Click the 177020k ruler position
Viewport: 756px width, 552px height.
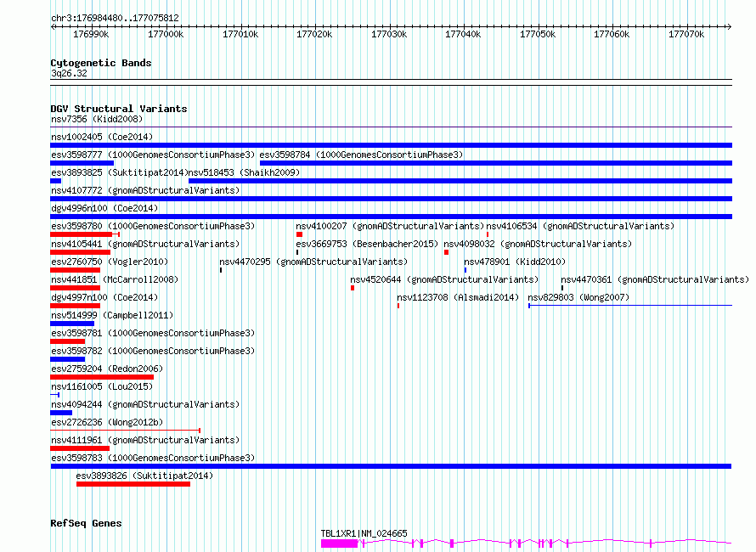click(314, 34)
